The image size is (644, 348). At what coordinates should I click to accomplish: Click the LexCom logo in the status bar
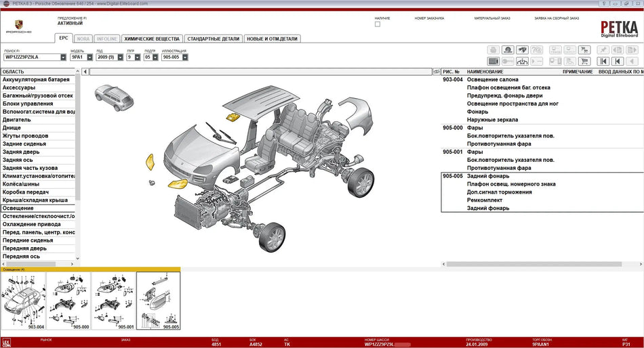tap(6, 343)
